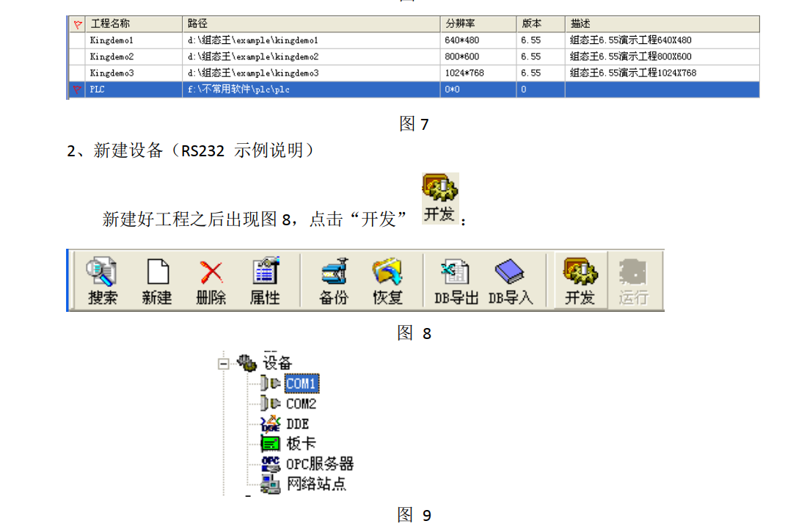The height and width of the screenshot is (532, 785).
Task: Select the DDE device item
Action: click(297, 423)
